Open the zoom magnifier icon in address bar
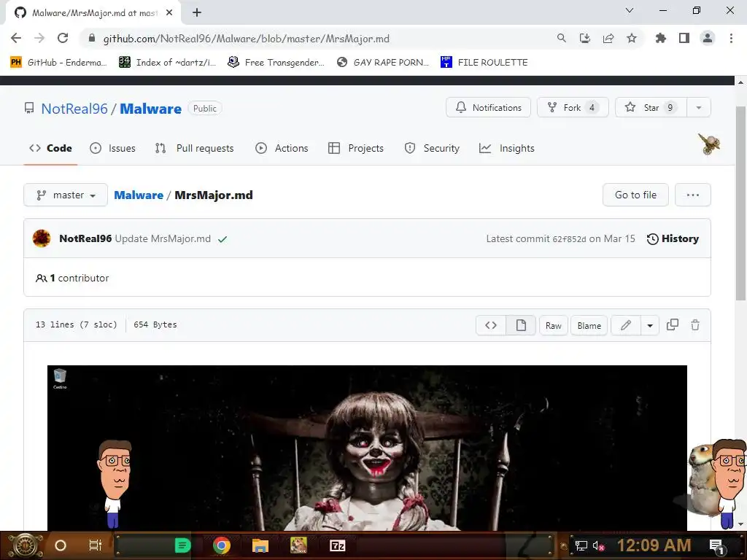The width and height of the screenshot is (747, 560). click(561, 38)
